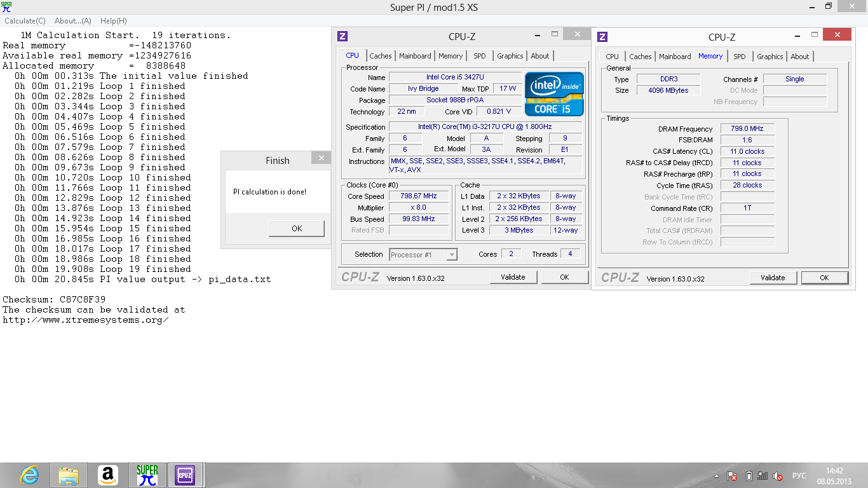Click the Size 4096 MBytes field

[x=668, y=91]
